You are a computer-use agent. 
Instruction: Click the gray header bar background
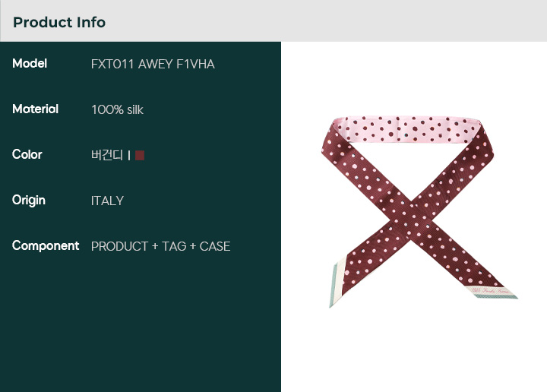(327, 21)
